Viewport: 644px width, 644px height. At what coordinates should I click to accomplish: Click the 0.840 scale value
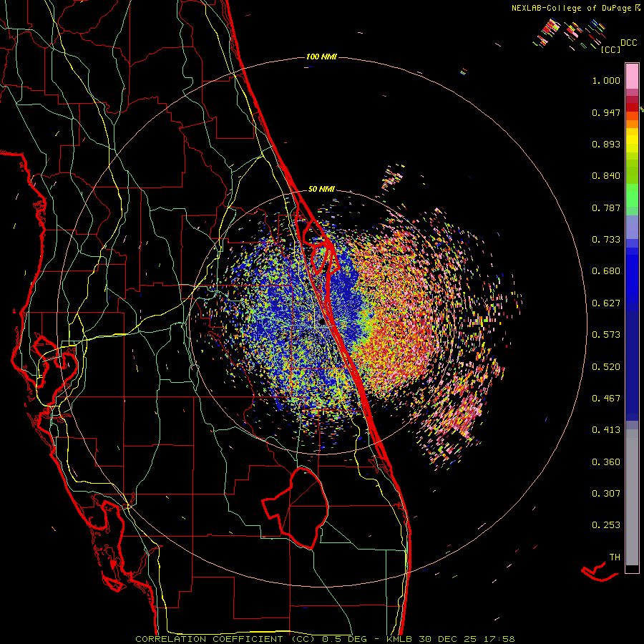click(x=606, y=176)
